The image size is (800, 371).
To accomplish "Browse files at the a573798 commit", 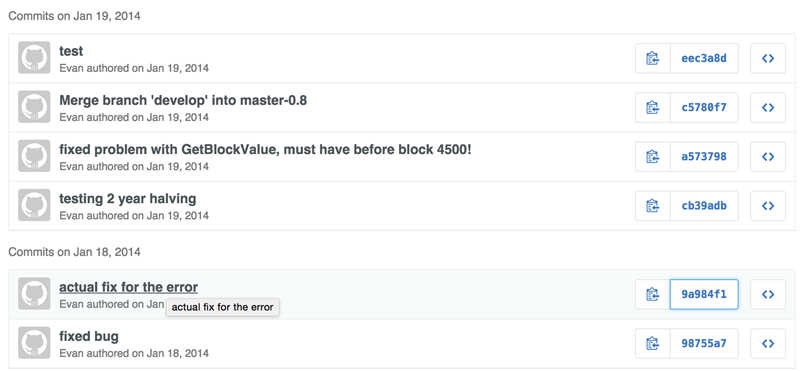I will click(768, 157).
